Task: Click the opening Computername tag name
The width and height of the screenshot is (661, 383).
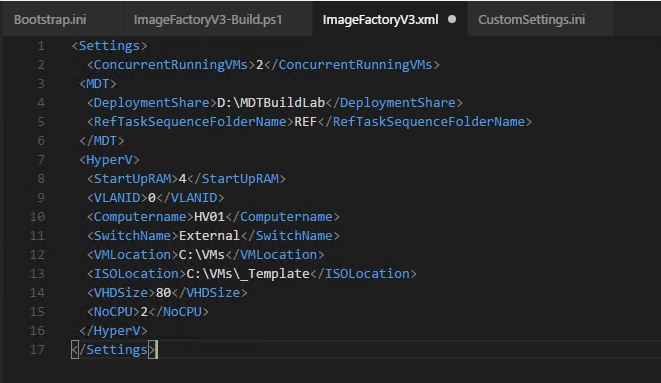Action: click(140, 217)
